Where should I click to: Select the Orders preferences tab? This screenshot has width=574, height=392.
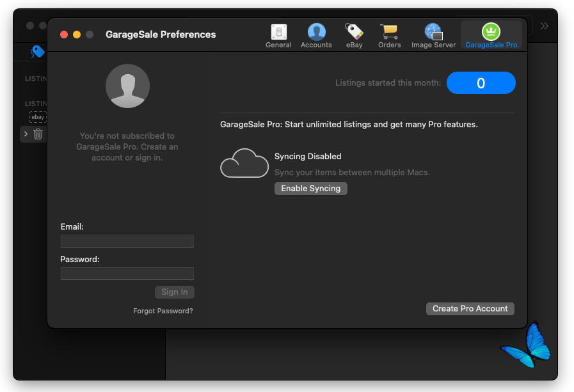[390, 36]
